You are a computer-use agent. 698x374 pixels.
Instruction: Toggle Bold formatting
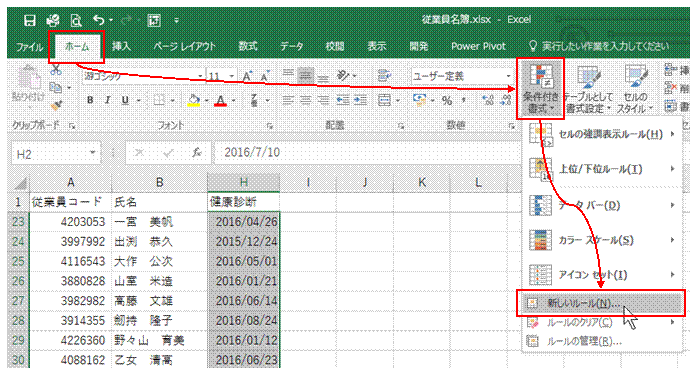click(x=90, y=101)
